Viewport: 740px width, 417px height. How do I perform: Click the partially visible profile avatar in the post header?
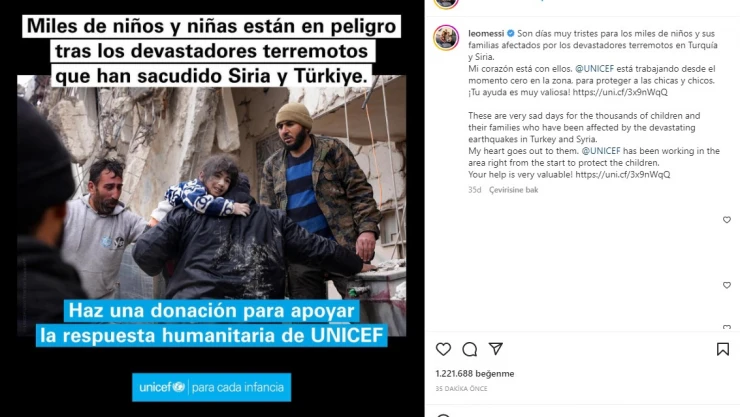click(x=446, y=4)
